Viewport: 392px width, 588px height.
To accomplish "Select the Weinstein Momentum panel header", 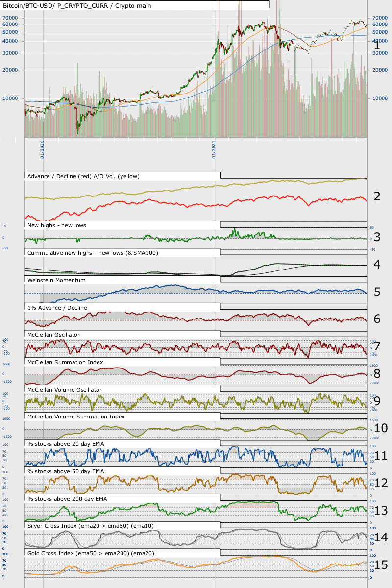I will point(56,280).
